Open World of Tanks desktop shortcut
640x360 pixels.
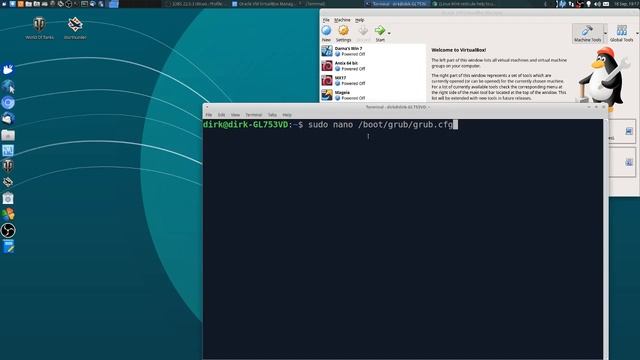pos(39,28)
